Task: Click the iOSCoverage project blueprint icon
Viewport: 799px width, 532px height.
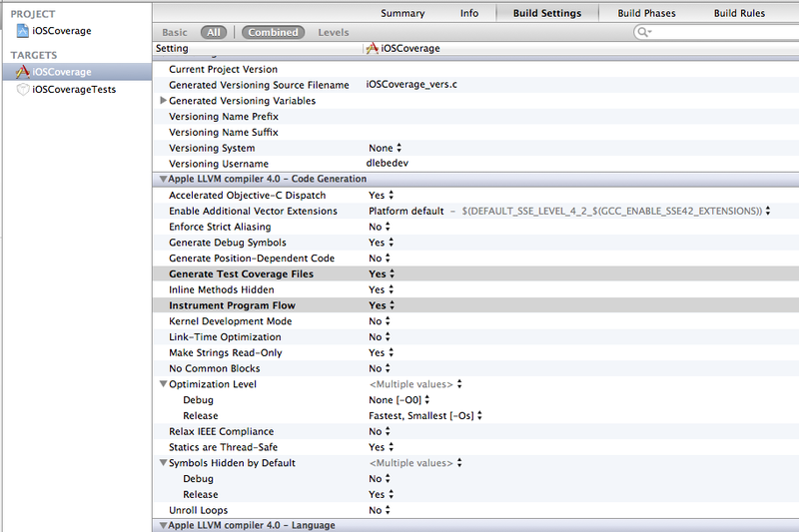Action: [22, 31]
